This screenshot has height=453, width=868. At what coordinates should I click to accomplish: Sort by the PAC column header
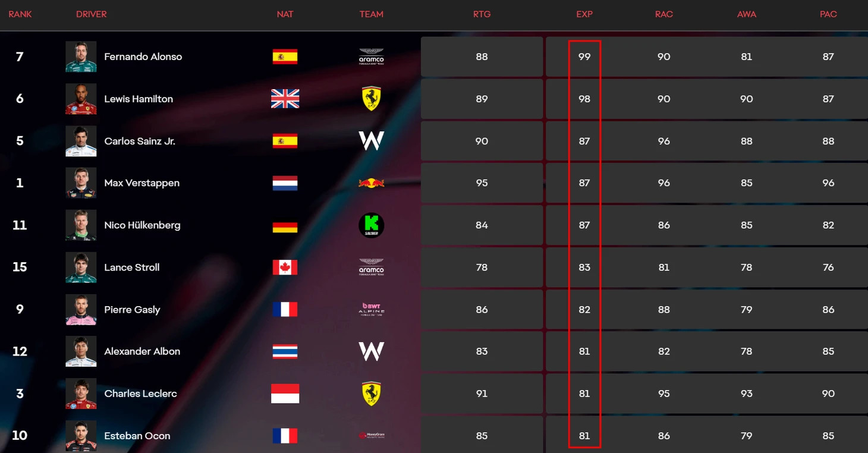coord(828,14)
